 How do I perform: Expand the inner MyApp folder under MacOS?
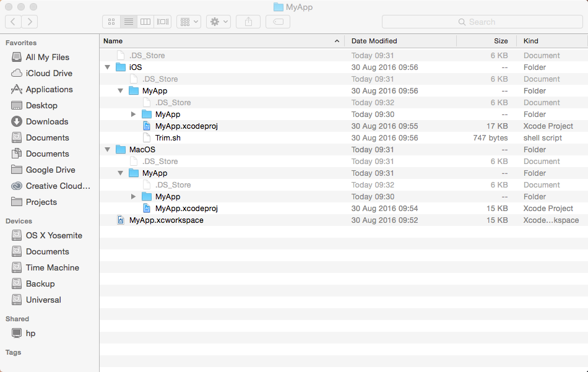[x=133, y=196]
